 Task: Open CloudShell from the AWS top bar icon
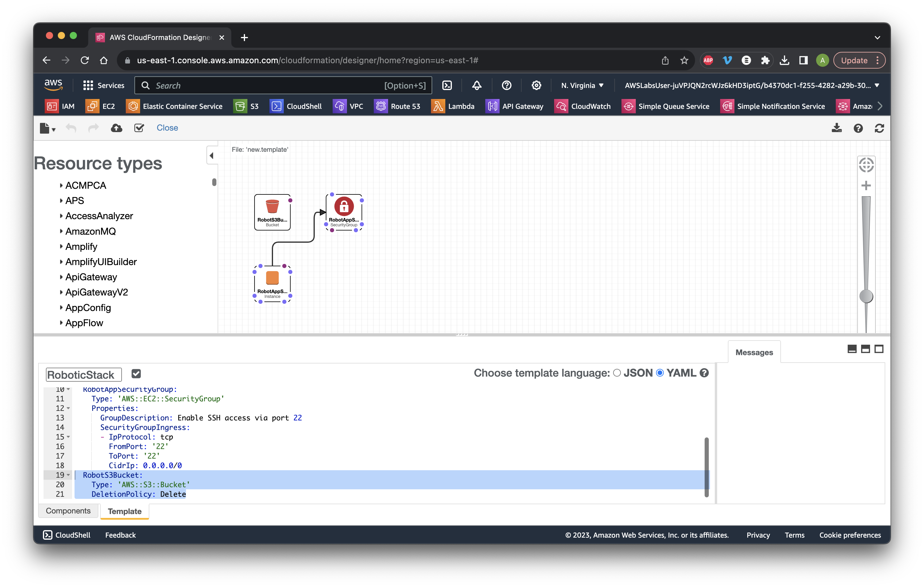(x=447, y=85)
